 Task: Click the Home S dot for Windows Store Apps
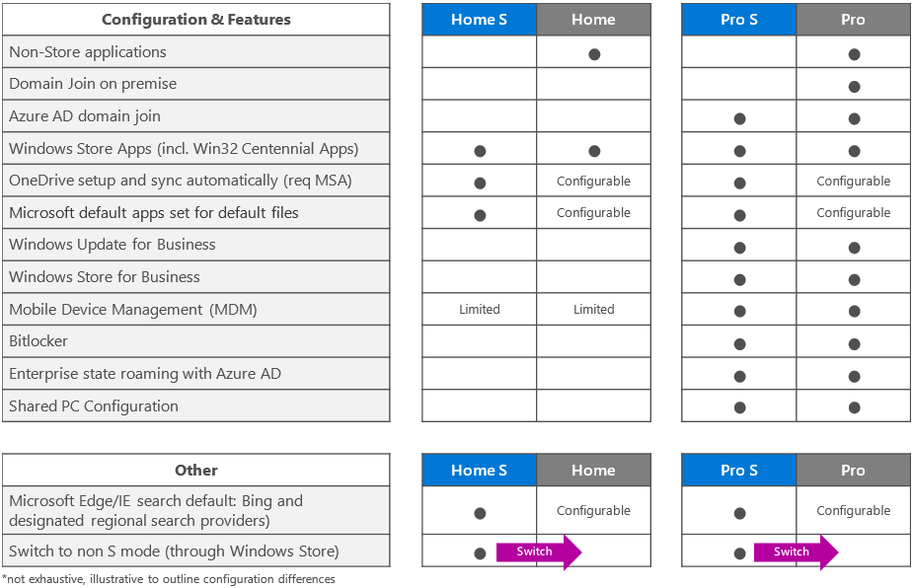tap(480, 151)
